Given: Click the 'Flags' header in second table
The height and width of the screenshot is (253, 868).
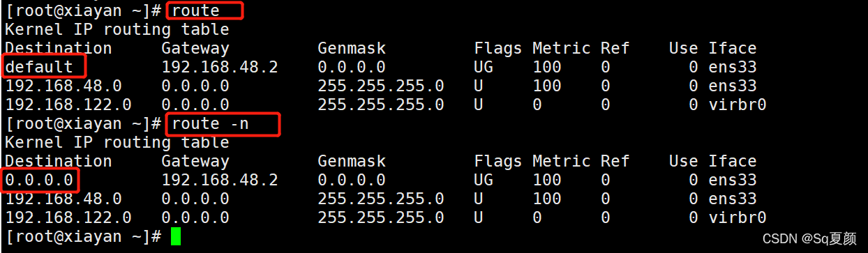Looking at the screenshot, I should pyautogui.click(x=498, y=161).
